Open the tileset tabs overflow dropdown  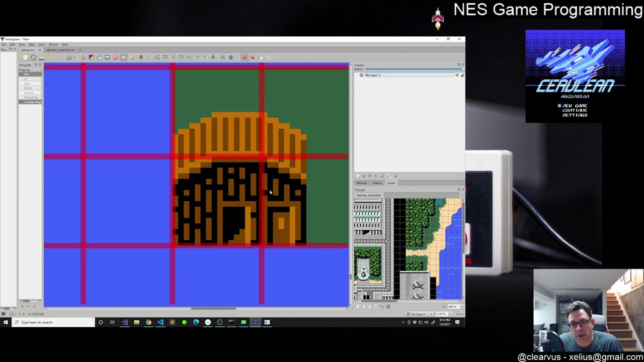pyautogui.click(x=462, y=195)
